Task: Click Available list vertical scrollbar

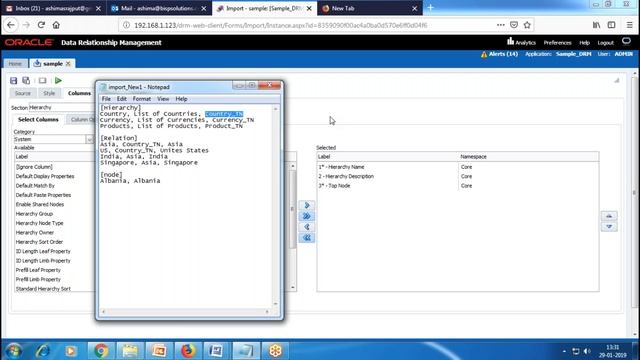Action: (x=293, y=227)
